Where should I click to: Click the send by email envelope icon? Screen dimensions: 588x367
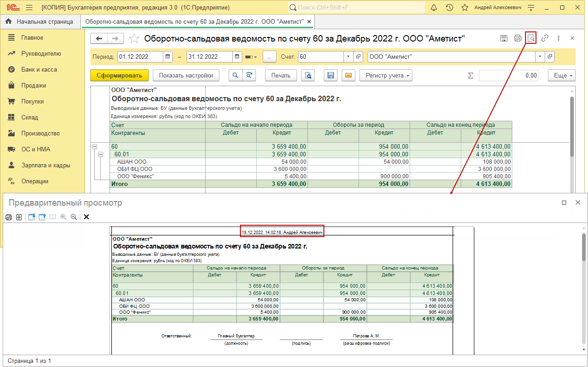pyautogui.click(x=349, y=76)
